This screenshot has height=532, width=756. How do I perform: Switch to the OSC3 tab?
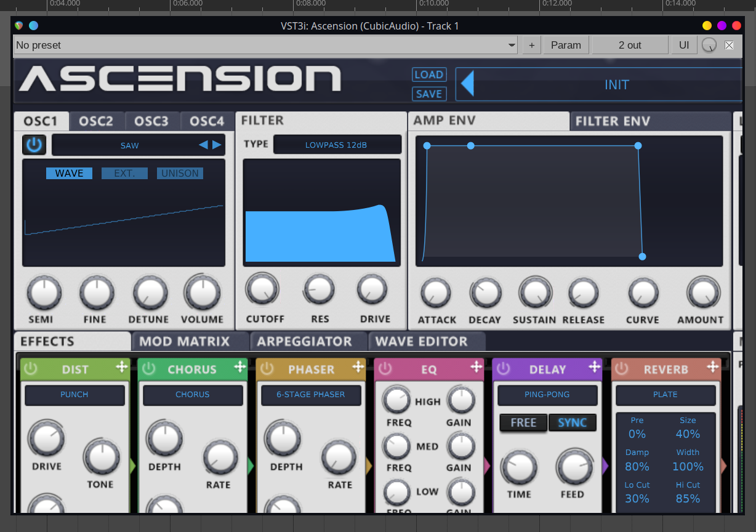pyautogui.click(x=152, y=121)
